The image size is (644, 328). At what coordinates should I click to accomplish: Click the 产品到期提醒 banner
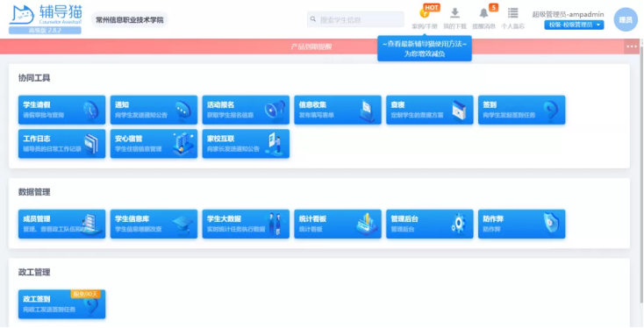point(311,46)
